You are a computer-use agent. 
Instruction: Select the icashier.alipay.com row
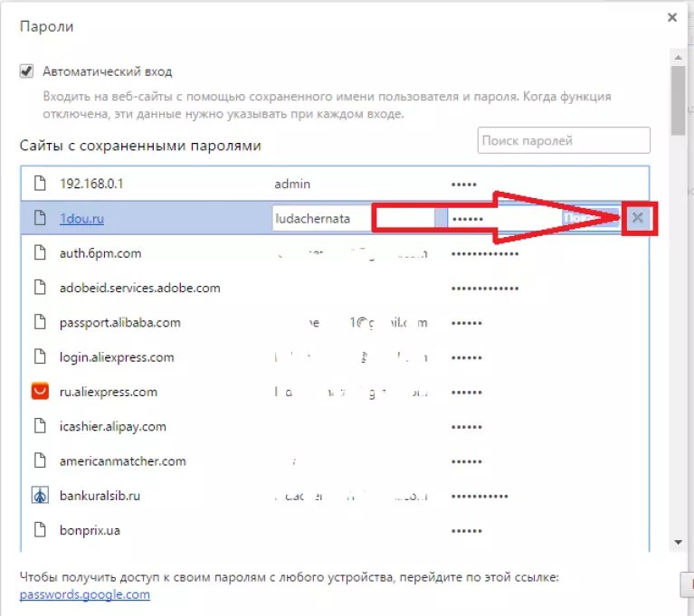(335, 427)
